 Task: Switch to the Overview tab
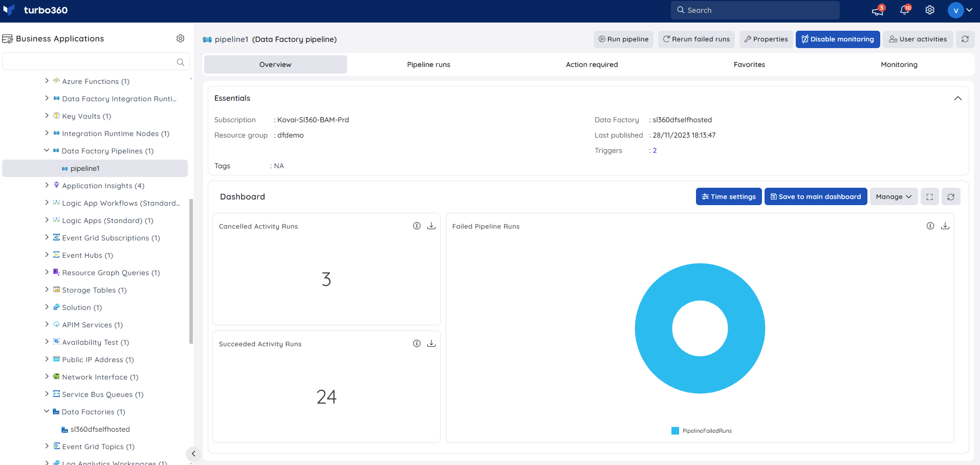pyautogui.click(x=275, y=64)
